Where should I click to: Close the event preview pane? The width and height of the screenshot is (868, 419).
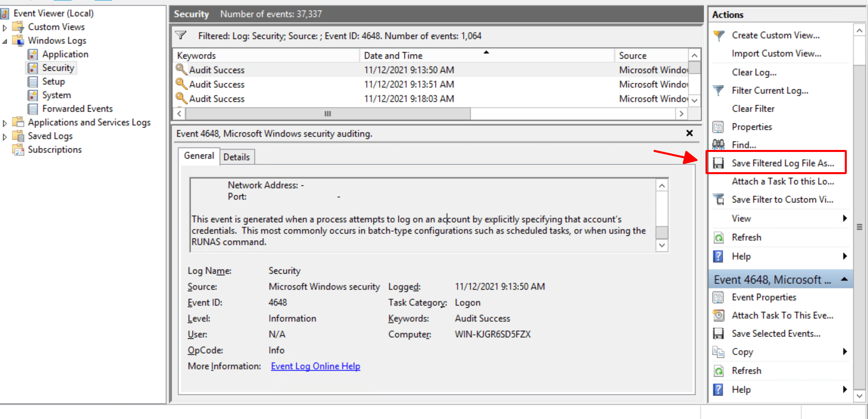pos(689,133)
